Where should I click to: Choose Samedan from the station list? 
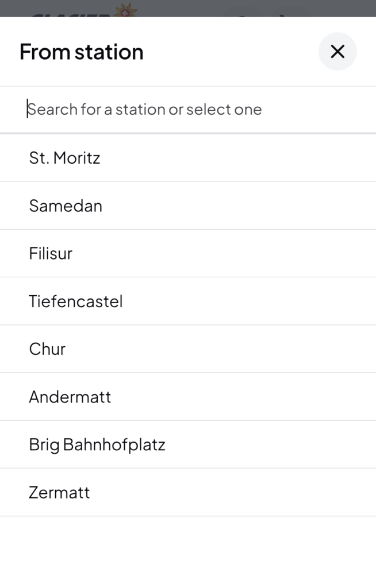click(x=188, y=206)
